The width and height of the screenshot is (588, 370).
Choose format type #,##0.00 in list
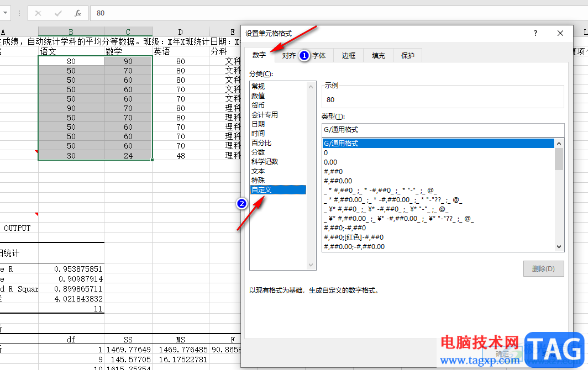(438, 181)
